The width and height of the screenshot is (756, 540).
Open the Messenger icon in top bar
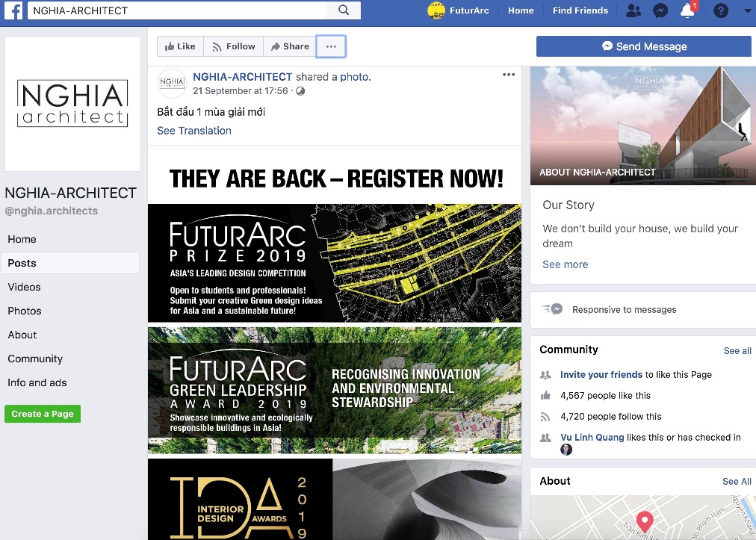tap(660, 10)
